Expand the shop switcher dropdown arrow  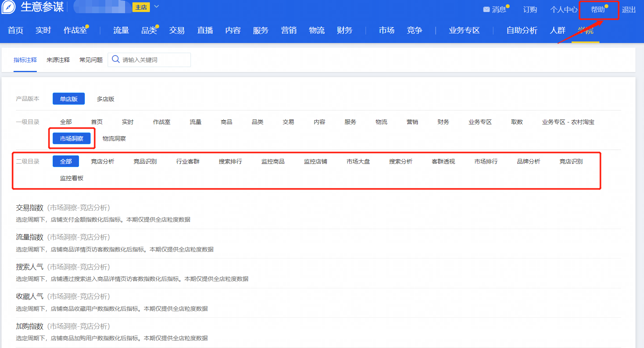[x=156, y=7]
